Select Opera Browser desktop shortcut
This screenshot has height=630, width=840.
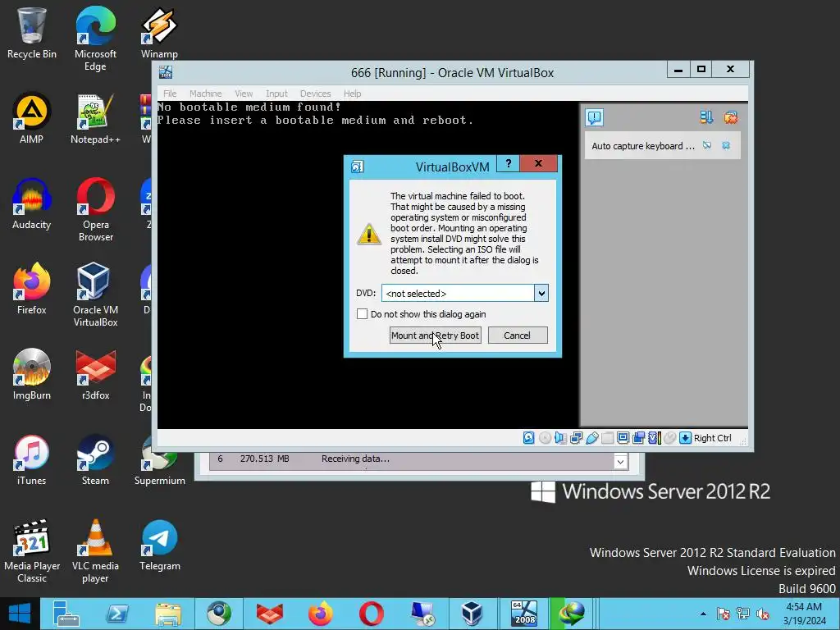click(x=95, y=209)
